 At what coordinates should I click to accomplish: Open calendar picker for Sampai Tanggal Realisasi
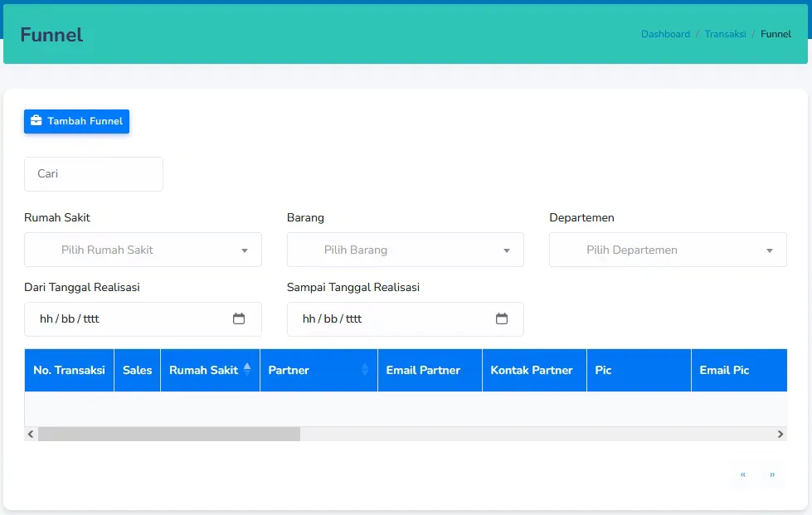point(501,318)
